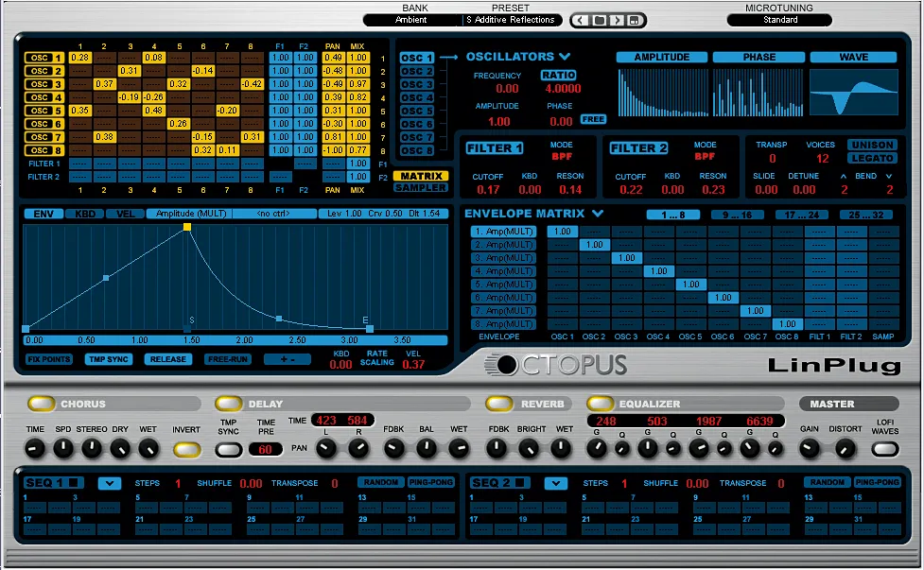Toggle the LOFI WAVES switch
The height and width of the screenshot is (570, 924).
pyautogui.click(x=885, y=449)
